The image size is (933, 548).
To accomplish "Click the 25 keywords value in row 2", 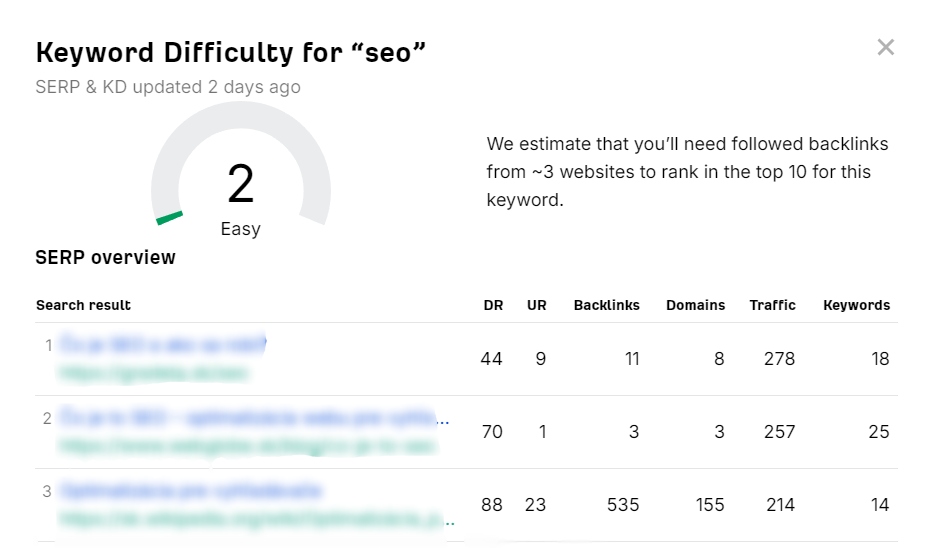I will 878,432.
